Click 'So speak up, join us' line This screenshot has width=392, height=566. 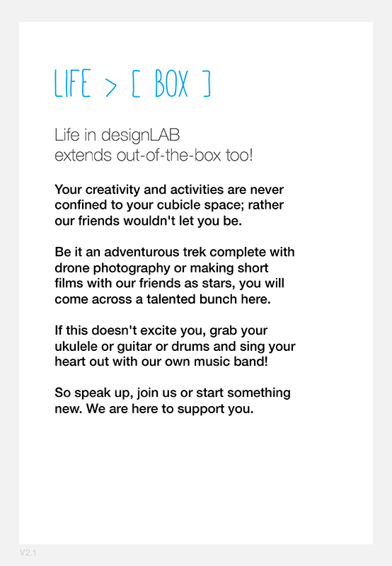tap(173, 393)
